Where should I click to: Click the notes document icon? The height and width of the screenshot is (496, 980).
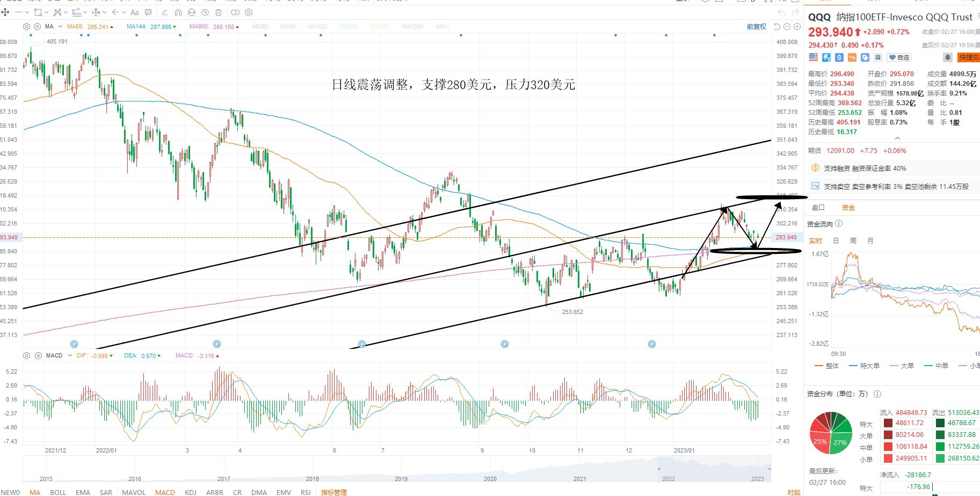click(x=878, y=57)
